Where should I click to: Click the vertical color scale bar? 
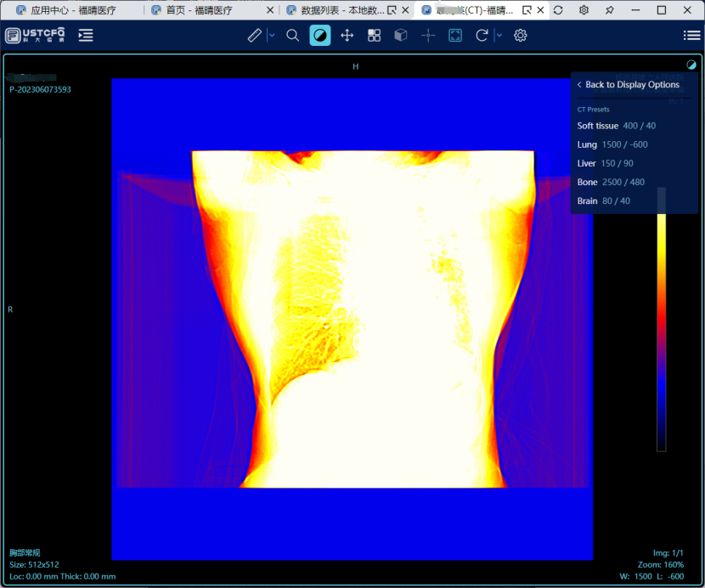coord(662,331)
